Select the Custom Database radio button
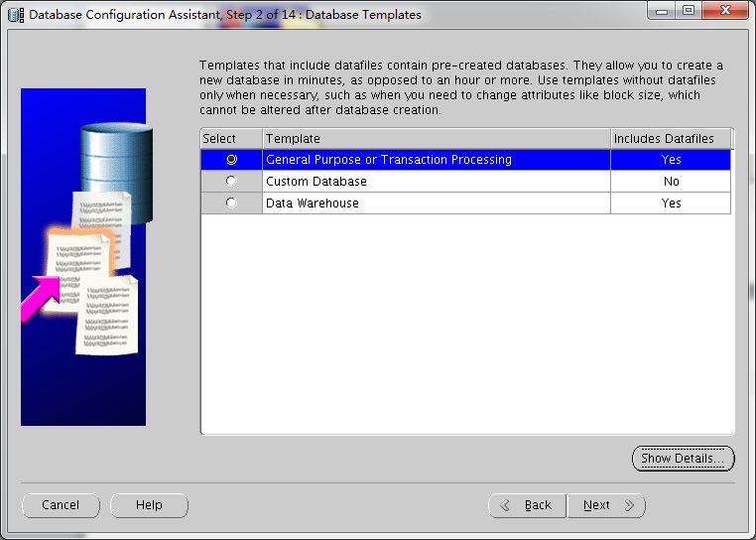Screen dimensions: 756x540 (231, 181)
